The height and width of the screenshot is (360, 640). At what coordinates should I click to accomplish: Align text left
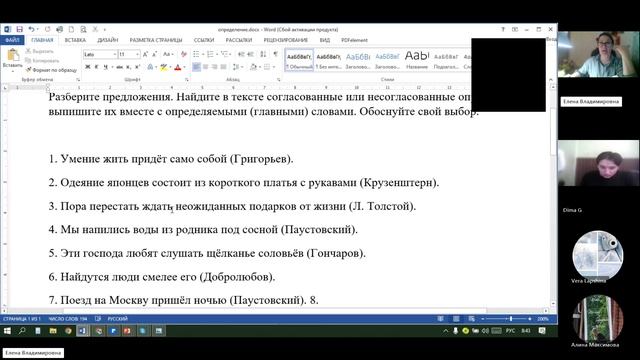click(x=196, y=67)
